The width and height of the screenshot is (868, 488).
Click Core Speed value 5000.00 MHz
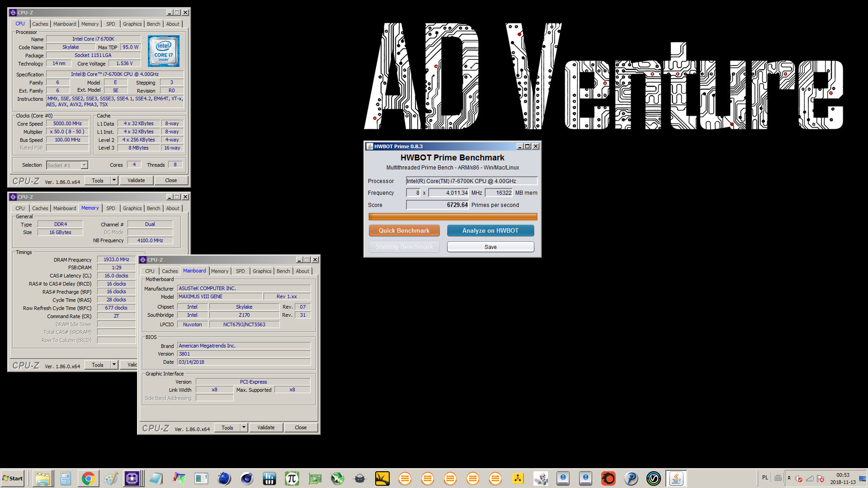click(67, 123)
